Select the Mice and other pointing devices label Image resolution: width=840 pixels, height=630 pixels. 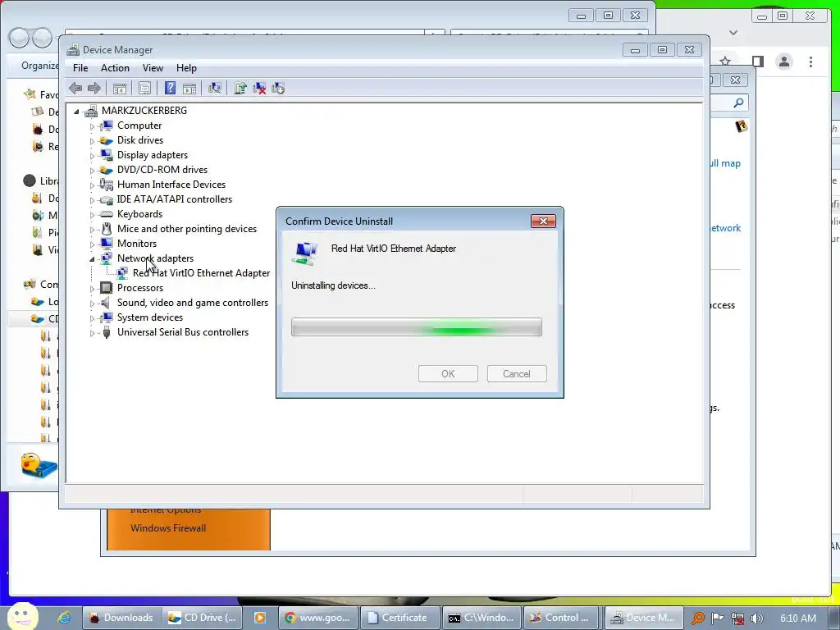[187, 229]
